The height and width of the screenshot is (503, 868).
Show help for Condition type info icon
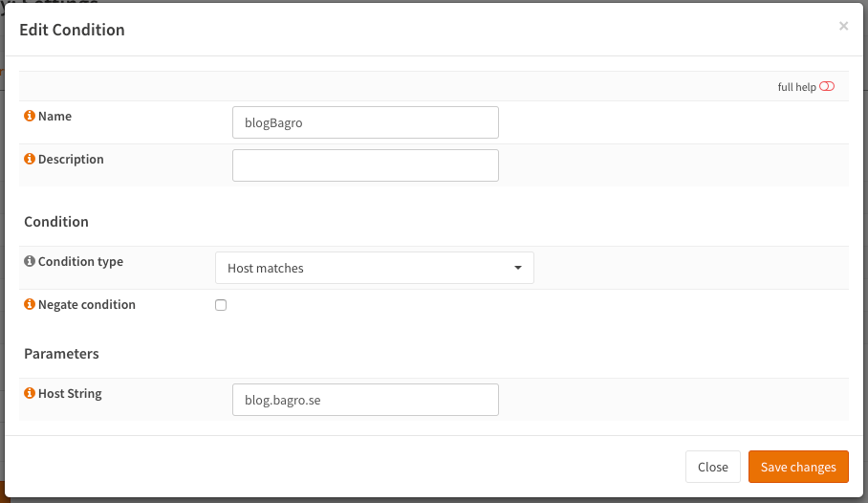30,262
